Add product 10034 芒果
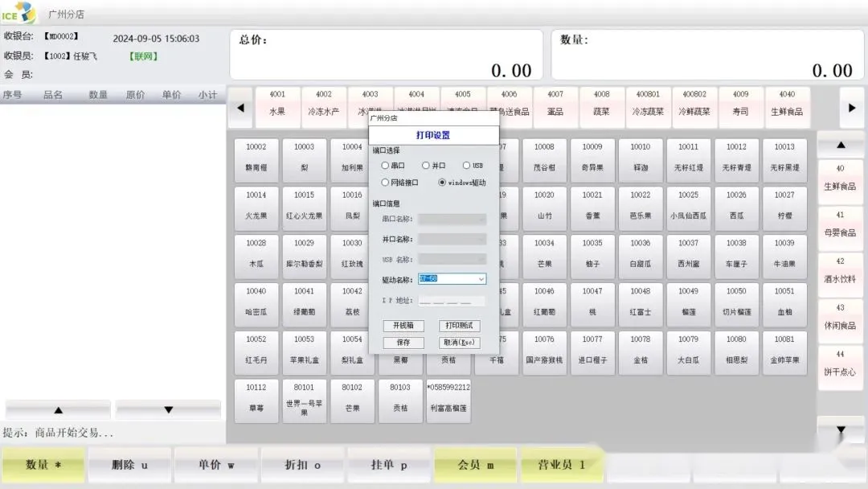 (x=544, y=257)
